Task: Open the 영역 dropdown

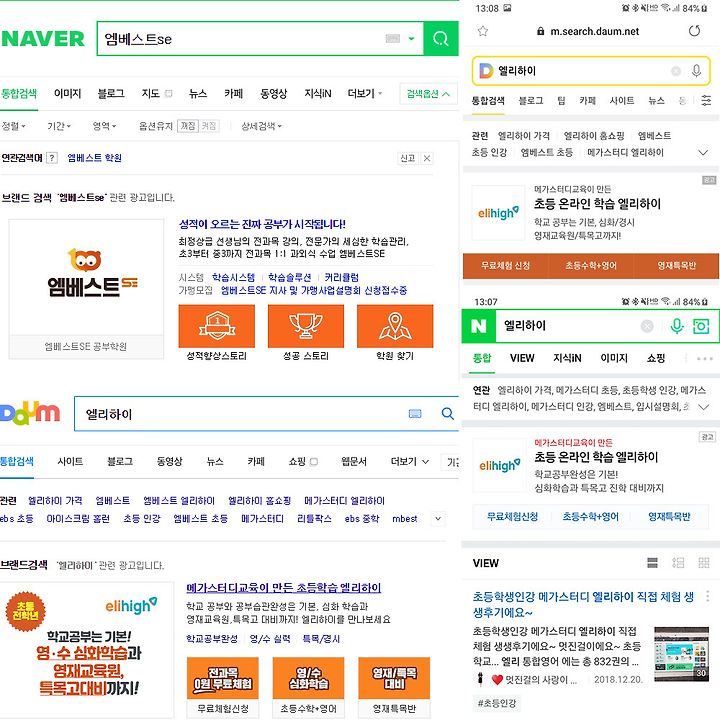Action: tap(104, 126)
